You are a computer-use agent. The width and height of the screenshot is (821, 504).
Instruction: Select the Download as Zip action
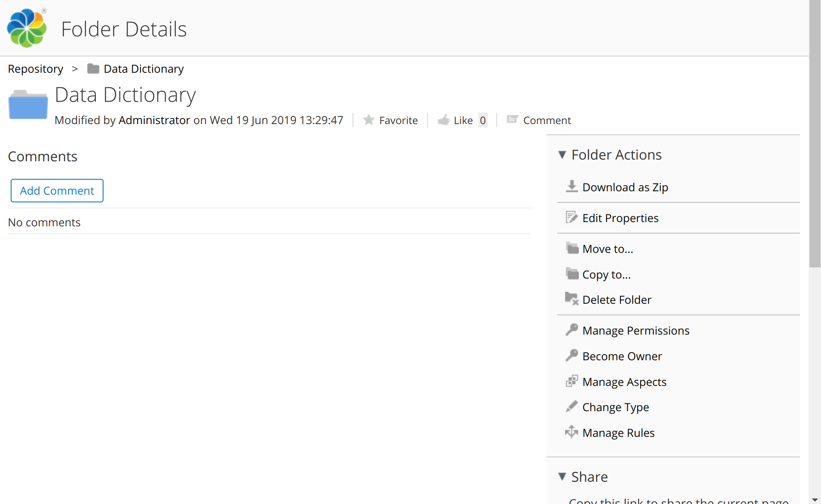(x=625, y=187)
